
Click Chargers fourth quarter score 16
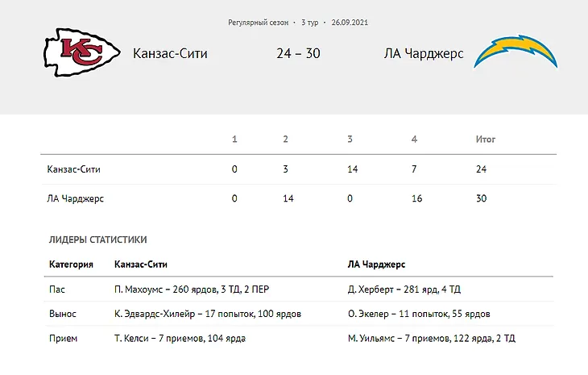coord(416,198)
